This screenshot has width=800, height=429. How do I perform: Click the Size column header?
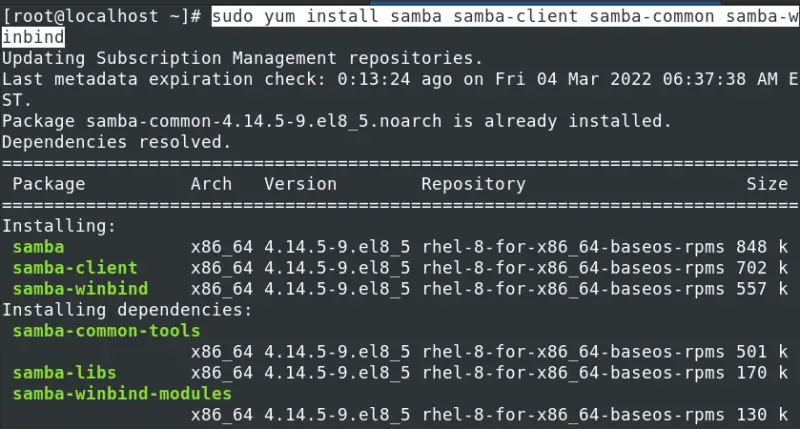[767, 184]
